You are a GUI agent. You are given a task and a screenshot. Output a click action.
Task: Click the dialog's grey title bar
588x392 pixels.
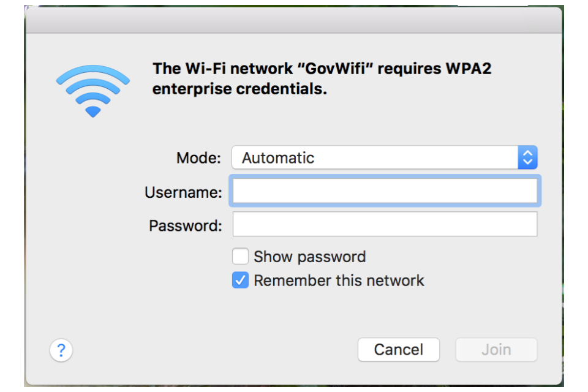293,20
